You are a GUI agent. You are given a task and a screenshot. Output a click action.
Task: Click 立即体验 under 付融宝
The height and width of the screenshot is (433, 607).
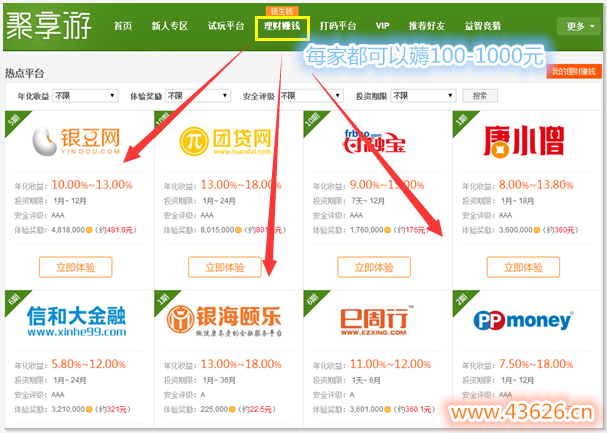point(374,267)
